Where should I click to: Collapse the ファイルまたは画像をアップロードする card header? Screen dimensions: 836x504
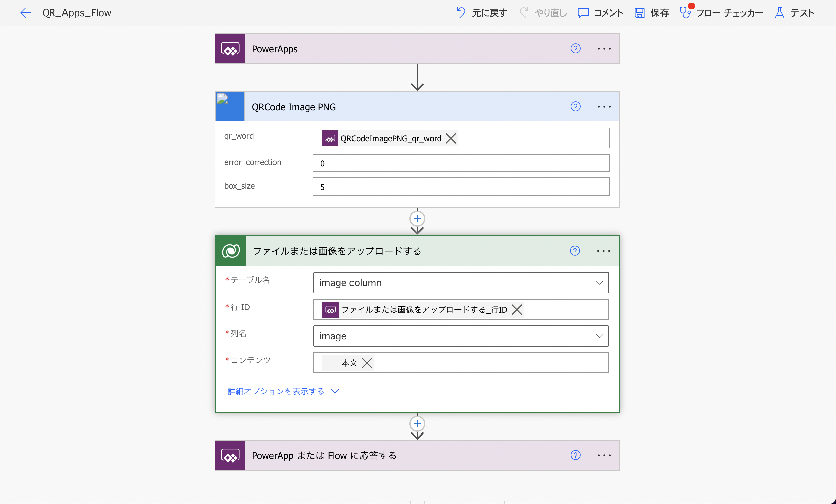pyautogui.click(x=417, y=251)
